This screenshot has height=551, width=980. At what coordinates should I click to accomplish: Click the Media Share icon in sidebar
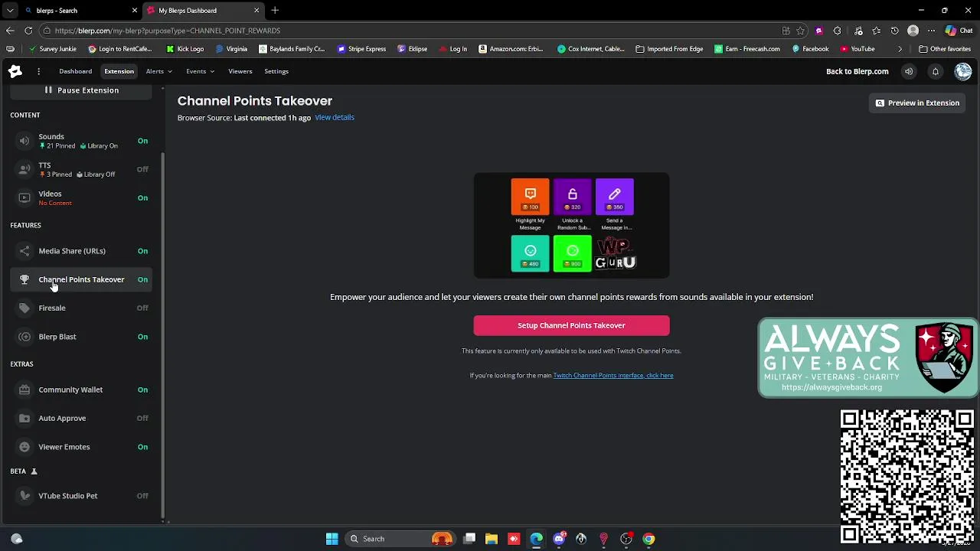24,251
